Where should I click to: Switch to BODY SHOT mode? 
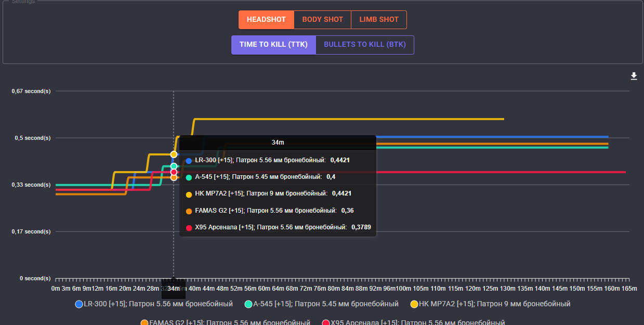pyautogui.click(x=323, y=20)
